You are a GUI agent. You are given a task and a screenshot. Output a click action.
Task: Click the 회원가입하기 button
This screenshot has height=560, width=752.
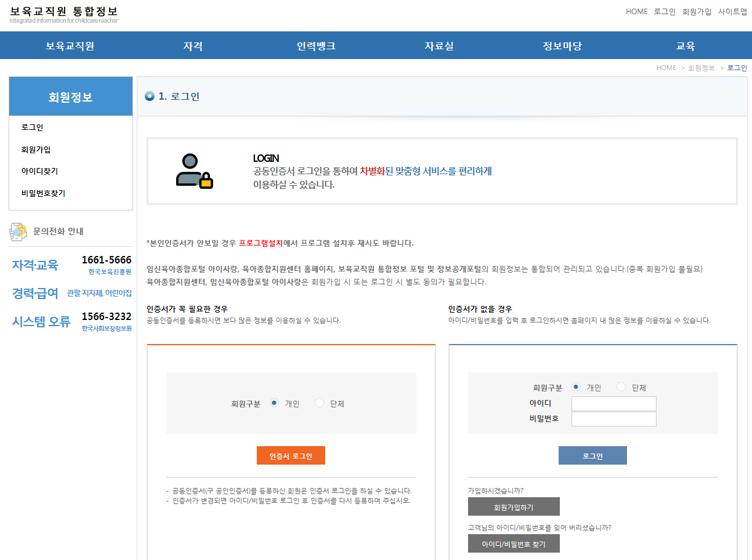coord(514,506)
